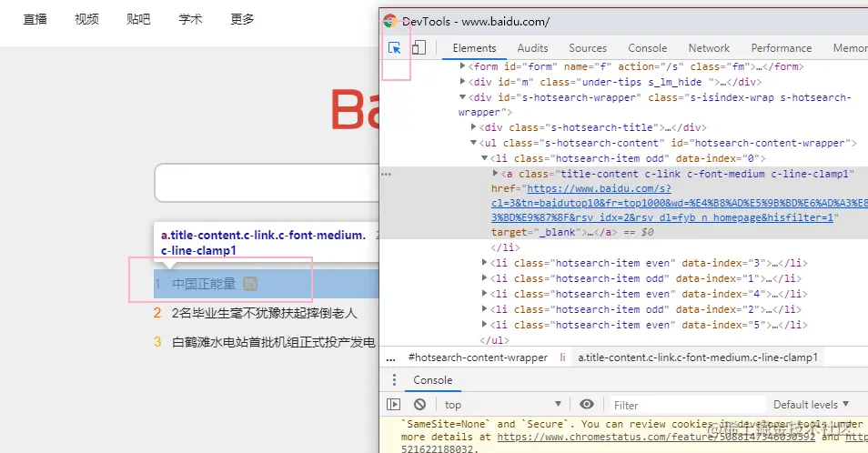The height and width of the screenshot is (453, 868).
Task: Open 直播 in Baidu nav
Action: [x=35, y=19]
